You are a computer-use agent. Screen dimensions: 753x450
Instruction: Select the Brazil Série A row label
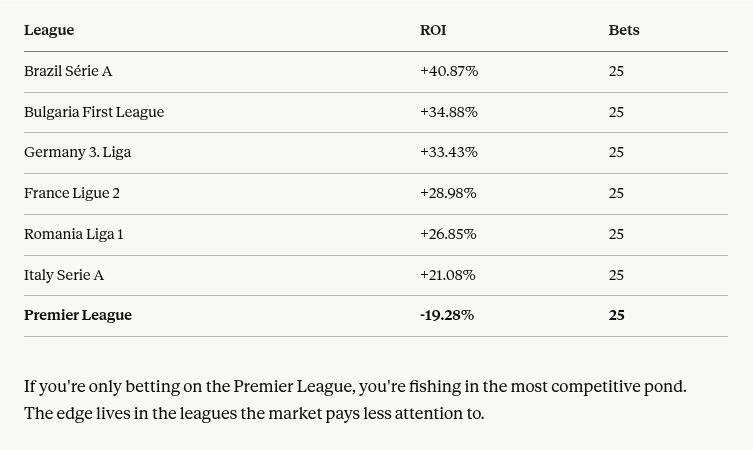pos(68,71)
